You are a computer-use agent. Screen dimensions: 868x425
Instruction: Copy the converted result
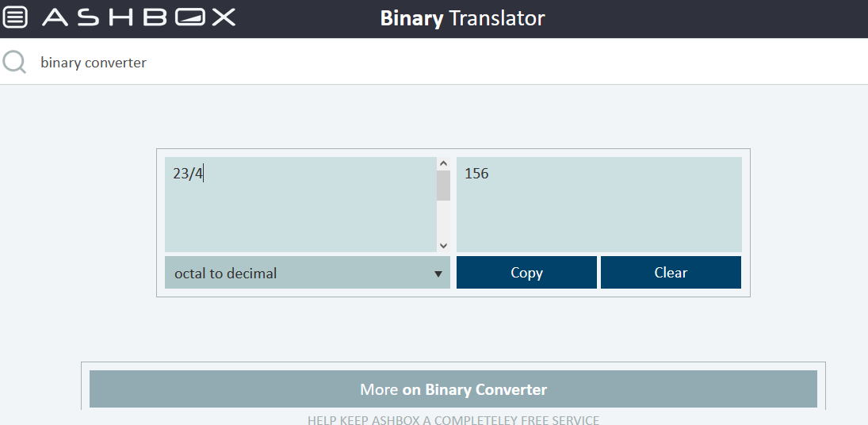[x=526, y=272]
